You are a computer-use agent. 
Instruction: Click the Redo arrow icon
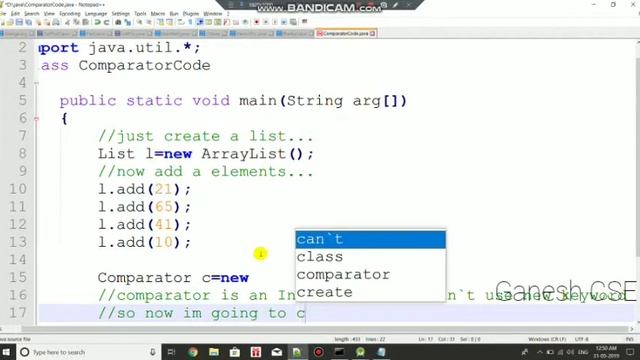tap(106, 22)
